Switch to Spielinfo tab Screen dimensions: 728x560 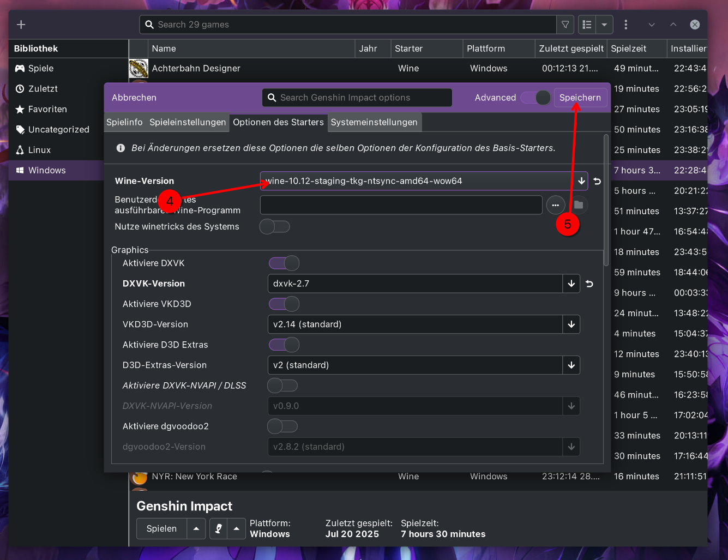pyautogui.click(x=124, y=122)
